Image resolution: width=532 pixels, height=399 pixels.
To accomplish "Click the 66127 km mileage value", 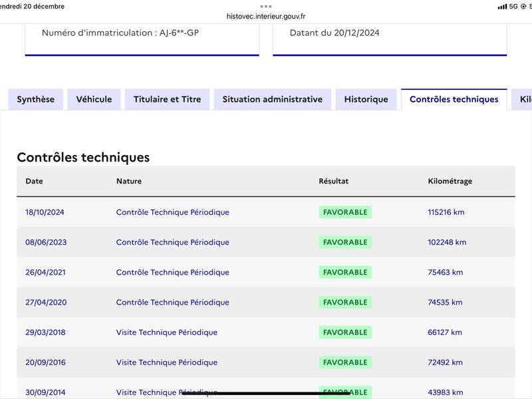I will pos(445,332).
